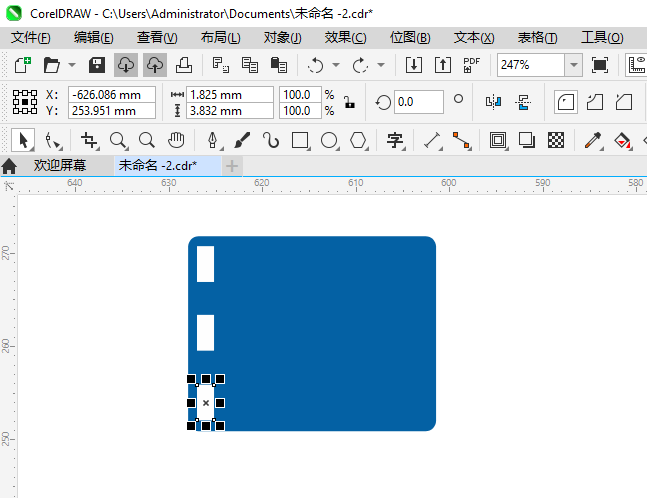Click the Import icon
The image size is (647, 498).
pos(414,65)
